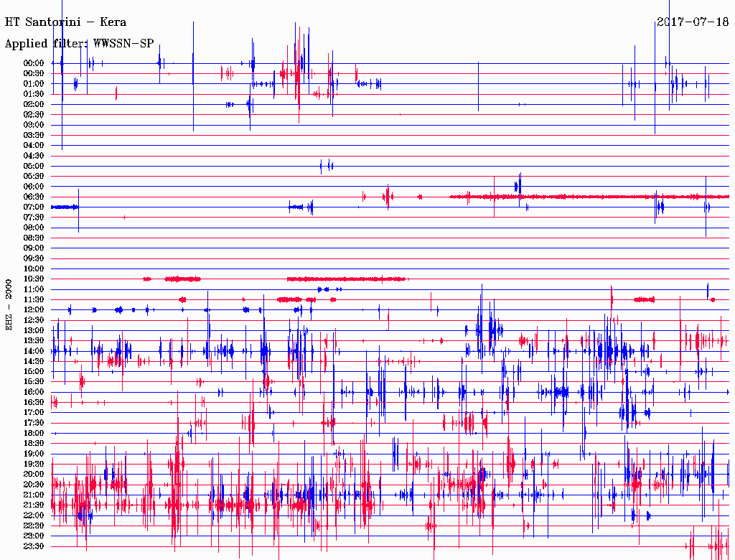Screen dimensions: 735x560
Task: Select the 11:30 time label
Action: click(x=34, y=299)
